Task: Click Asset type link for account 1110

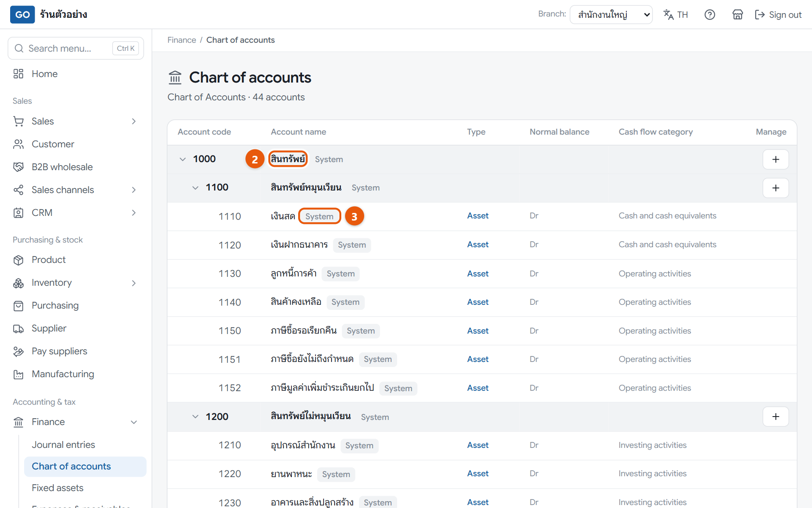Action: [x=478, y=216]
